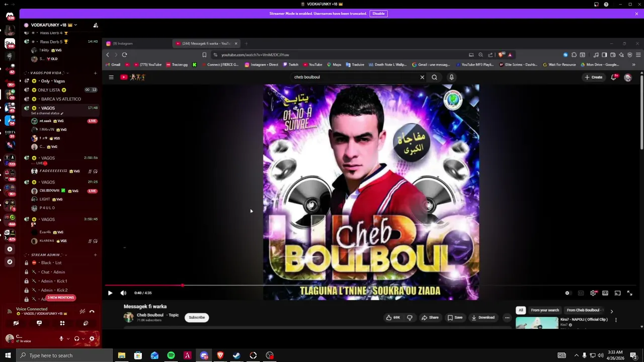Select the 'All' recommendations chip
This screenshot has height=362, width=644.
(x=521, y=310)
